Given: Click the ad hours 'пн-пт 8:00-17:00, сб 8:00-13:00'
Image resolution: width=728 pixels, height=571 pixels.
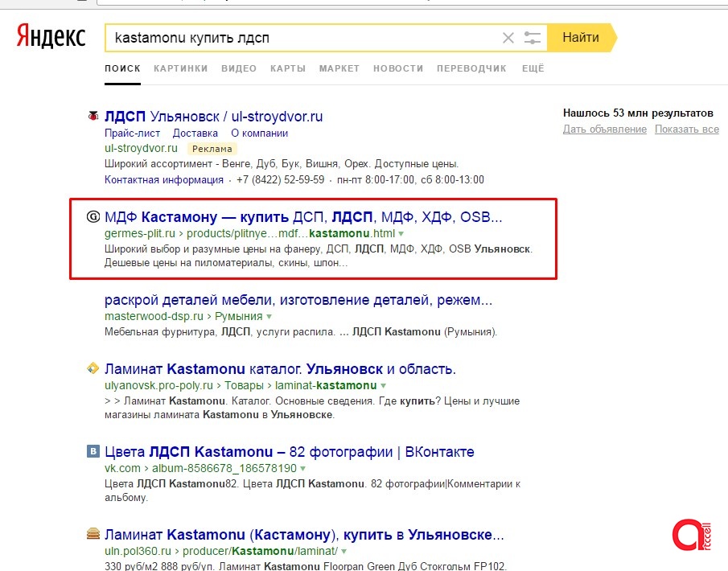Looking at the screenshot, I should [x=410, y=179].
